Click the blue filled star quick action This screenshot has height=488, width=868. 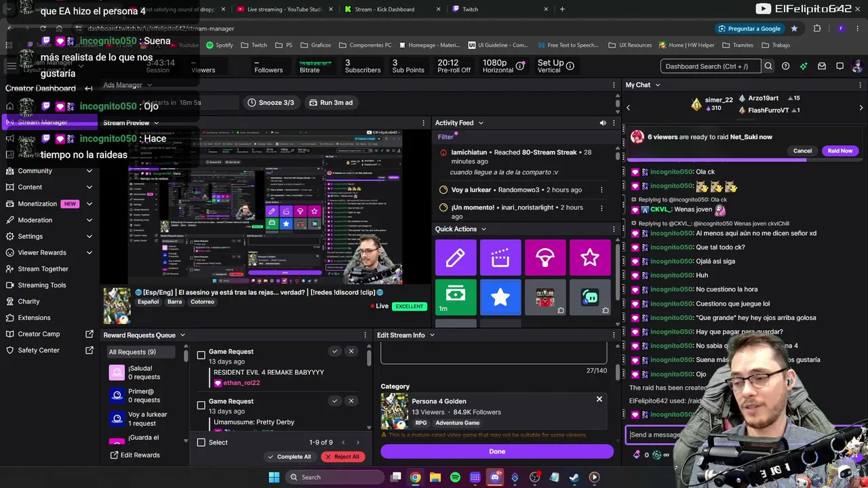click(500, 297)
